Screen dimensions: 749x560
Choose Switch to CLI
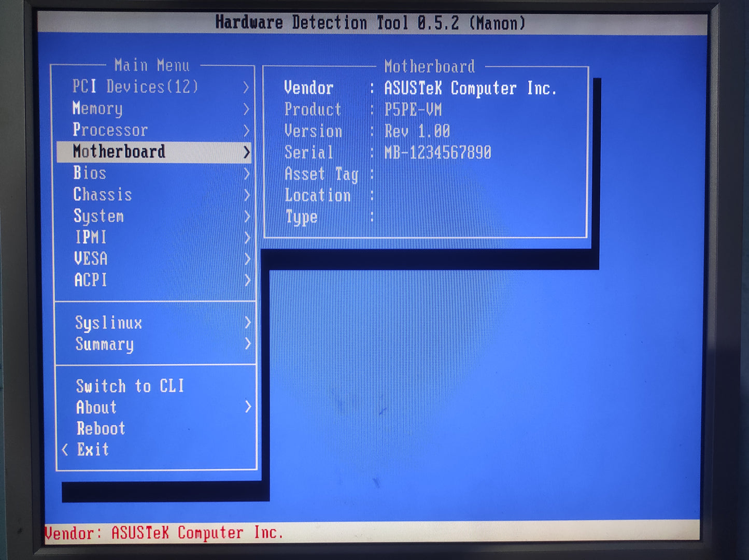pyautogui.click(x=130, y=386)
